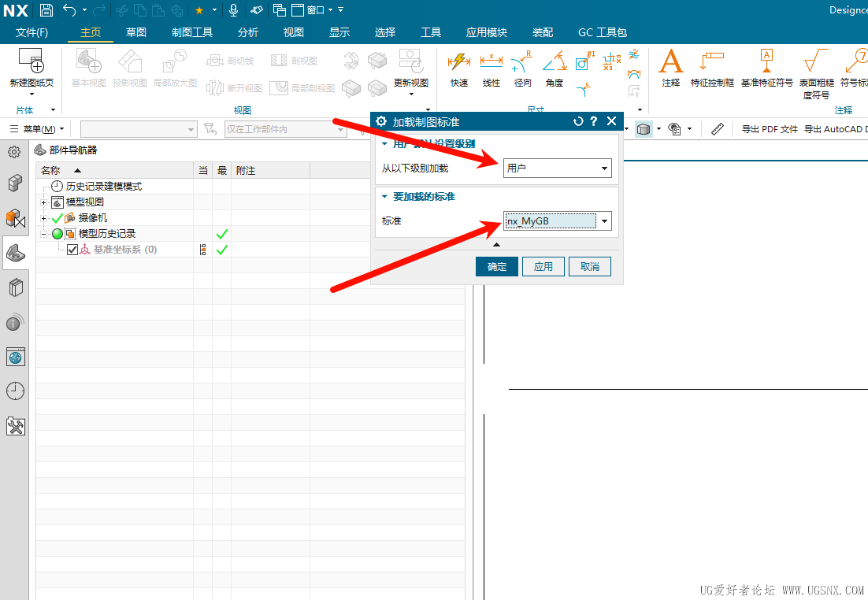Open the 菜单(M) dropdown

37,129
